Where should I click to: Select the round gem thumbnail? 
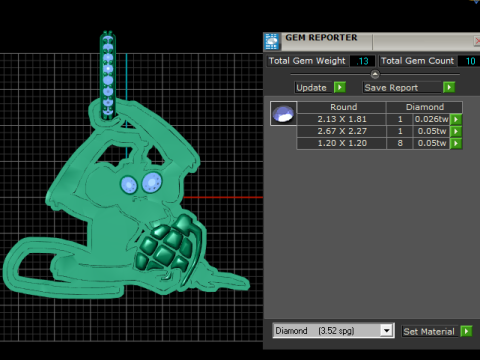283,114
